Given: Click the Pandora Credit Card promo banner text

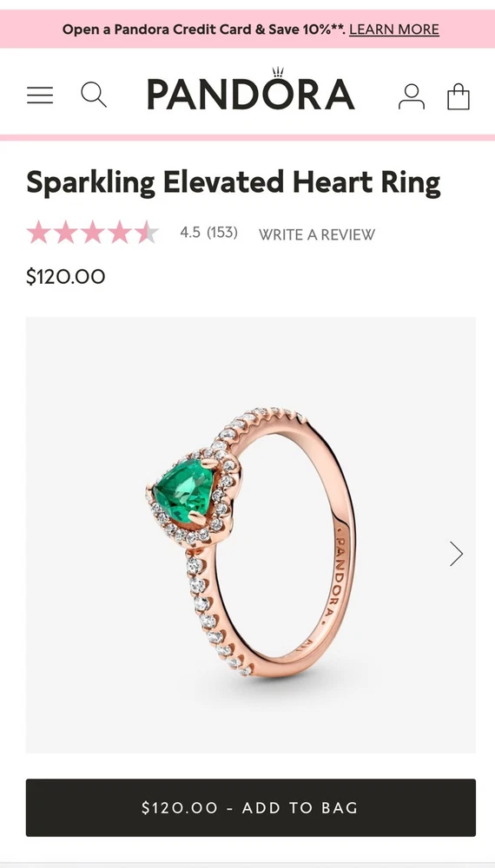Looking at the screenshot, I should pyautogui.click(x=204, y=30).
